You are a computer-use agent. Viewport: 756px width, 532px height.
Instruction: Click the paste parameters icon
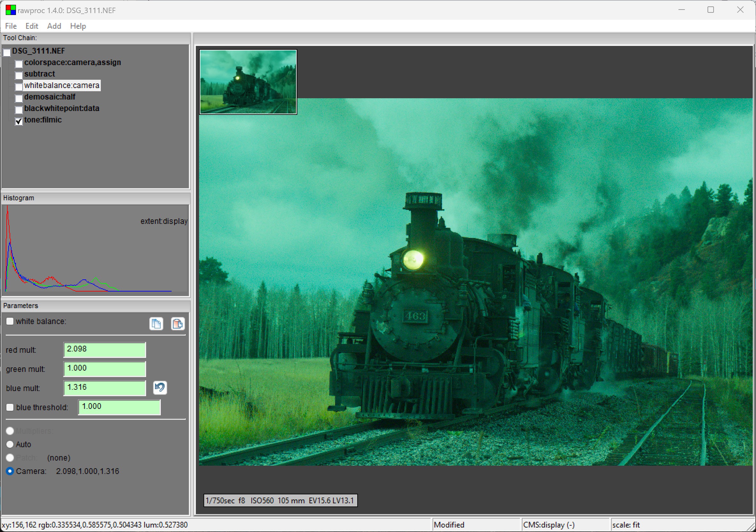[177, 324]
